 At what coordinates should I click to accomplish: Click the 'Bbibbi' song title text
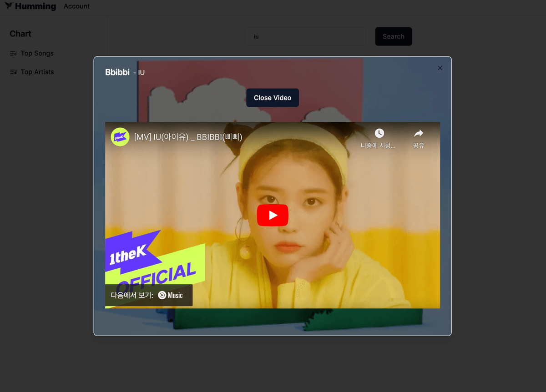click(117, 72)
